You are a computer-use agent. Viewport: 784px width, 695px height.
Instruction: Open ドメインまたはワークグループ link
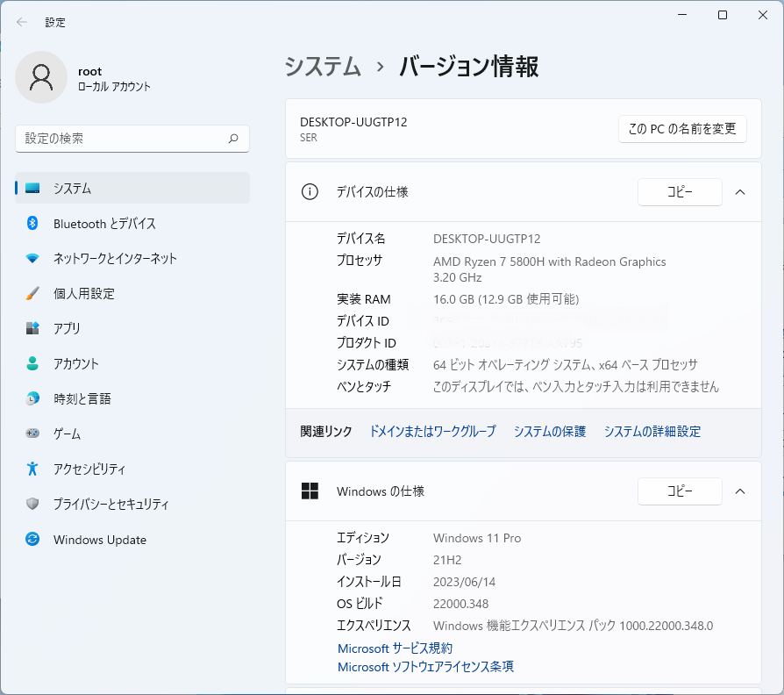pyautogui.click(x=432, y=432)
